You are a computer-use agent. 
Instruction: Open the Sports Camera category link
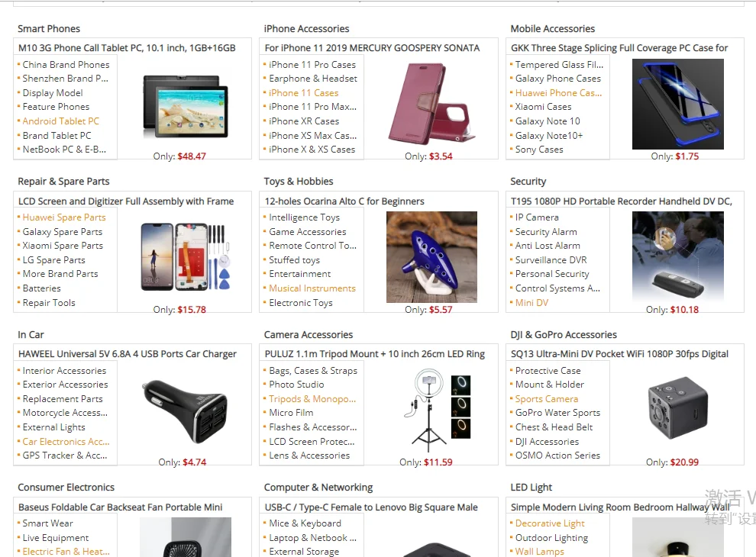coord(546,399)
